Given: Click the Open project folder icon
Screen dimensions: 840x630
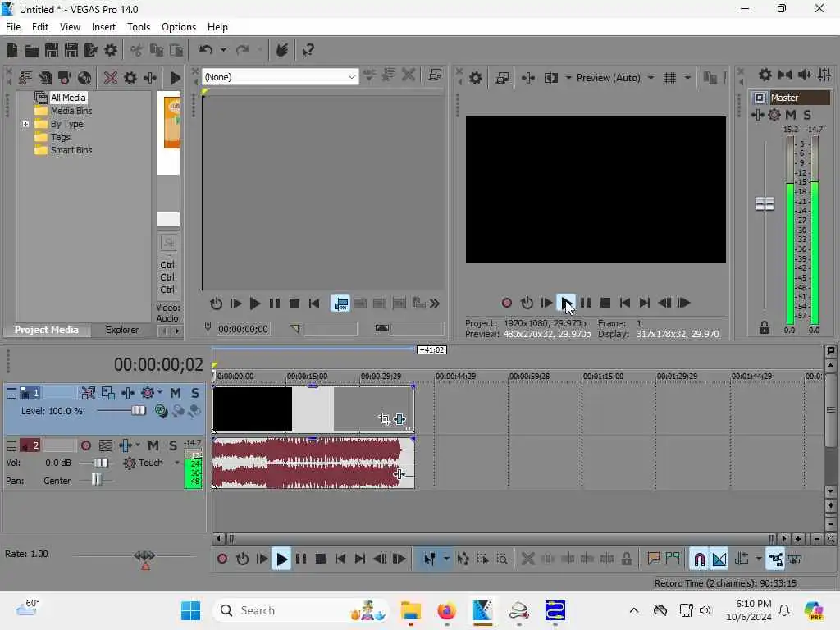Looking at the screenshot, I should (x=32, y=50).
